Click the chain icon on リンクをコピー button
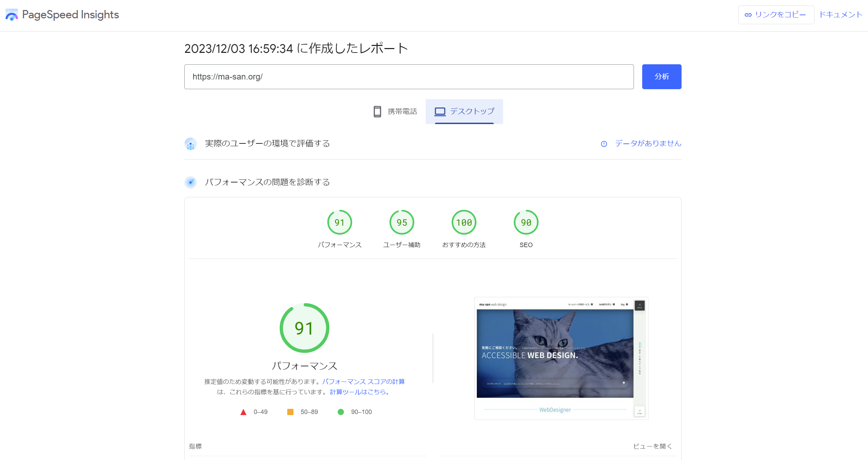Image resolution: width=868 pixels, height=460 pixels. click(749, 14)
